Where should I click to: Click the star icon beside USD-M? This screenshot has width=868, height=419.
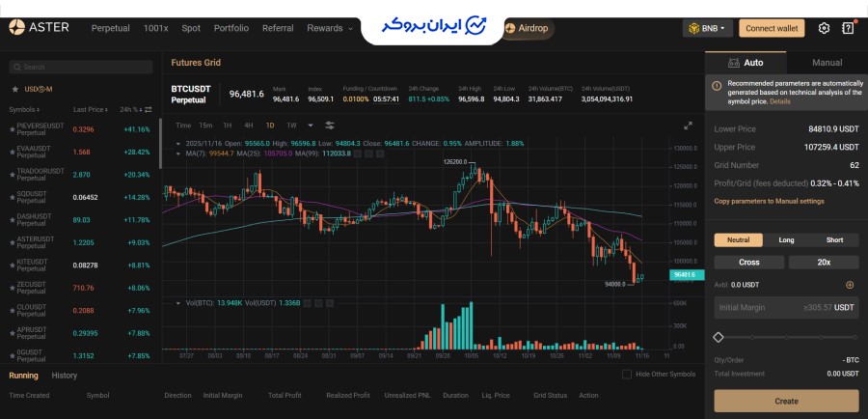pos(15,89)
